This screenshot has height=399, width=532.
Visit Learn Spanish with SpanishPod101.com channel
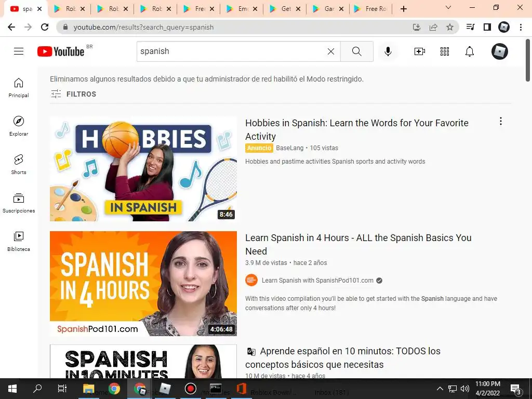pyautogui.click(x=317, y=280)
